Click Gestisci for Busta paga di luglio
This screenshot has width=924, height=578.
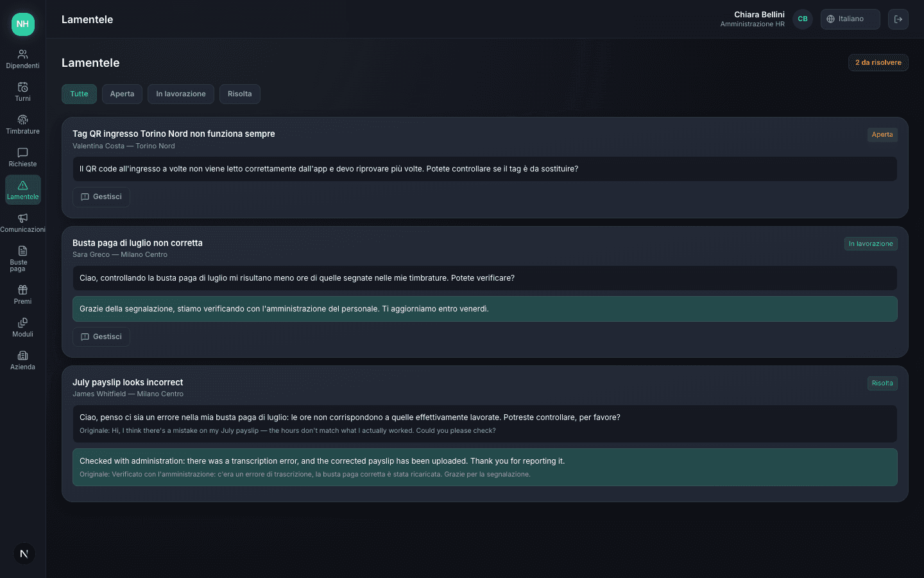(101, 337)
